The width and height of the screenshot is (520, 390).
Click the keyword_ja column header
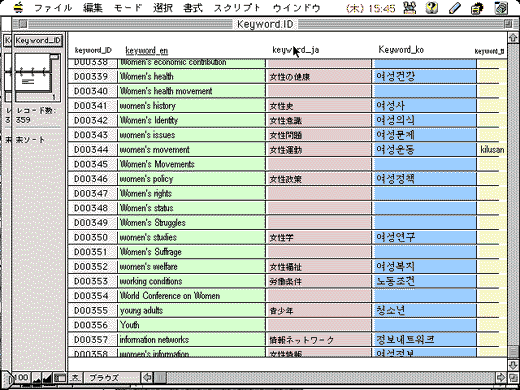point(296,50)
